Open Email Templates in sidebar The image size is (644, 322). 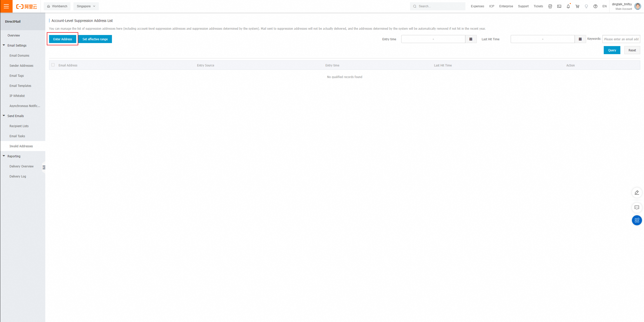(x=20, y=86)
